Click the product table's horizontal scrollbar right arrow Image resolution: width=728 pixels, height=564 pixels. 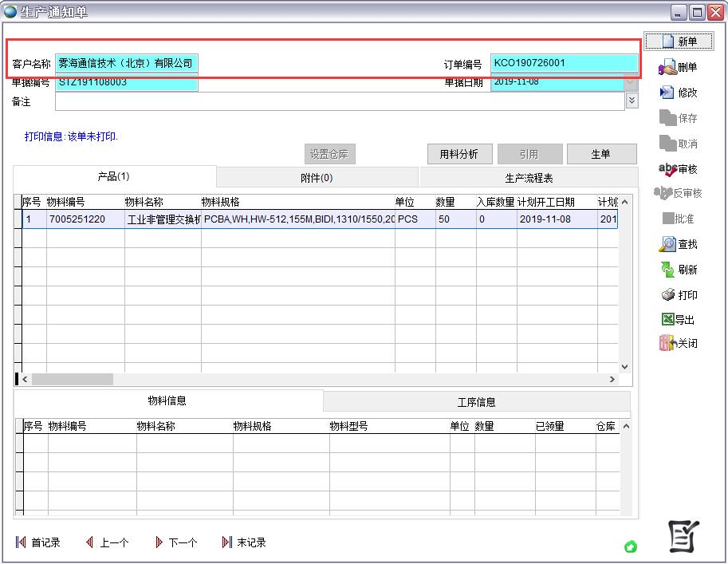(x=612, y=380)
